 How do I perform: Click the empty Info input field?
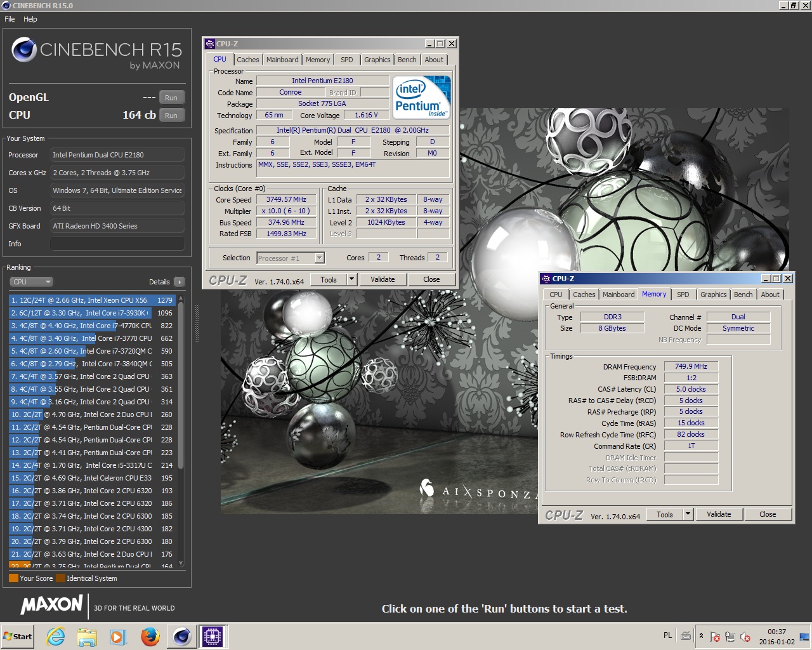[x=117, y=244]
